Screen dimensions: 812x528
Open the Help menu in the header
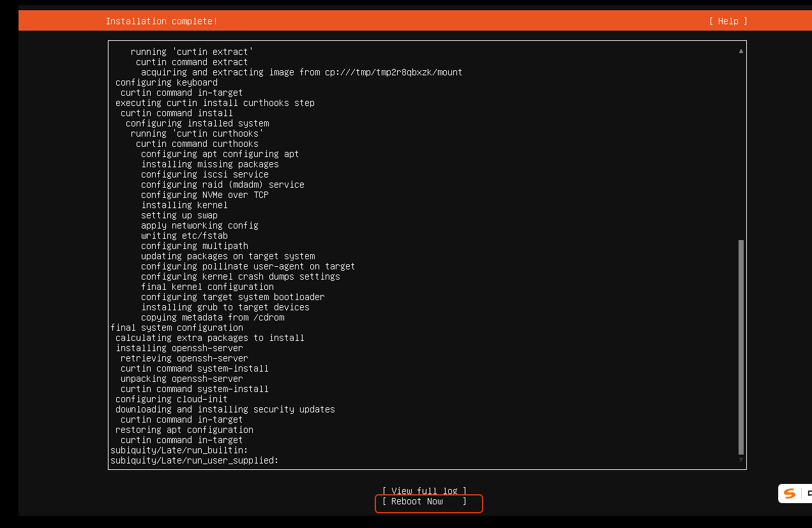[728, 21]
